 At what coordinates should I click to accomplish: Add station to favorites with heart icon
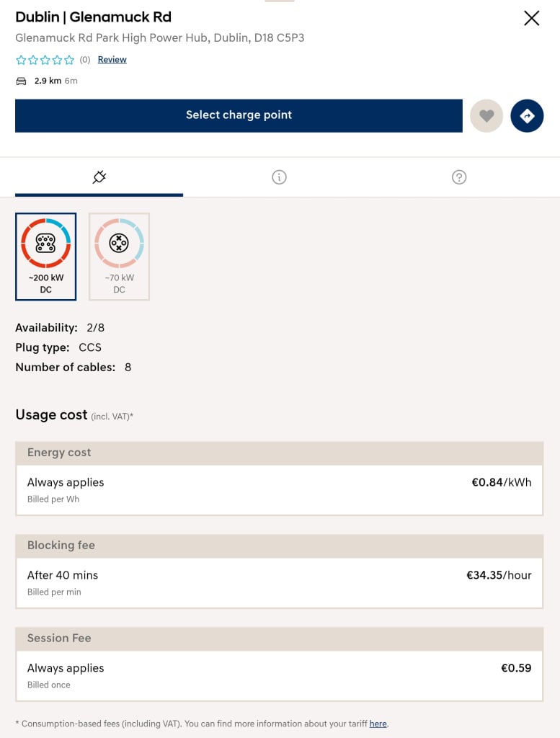pos(486,115)
